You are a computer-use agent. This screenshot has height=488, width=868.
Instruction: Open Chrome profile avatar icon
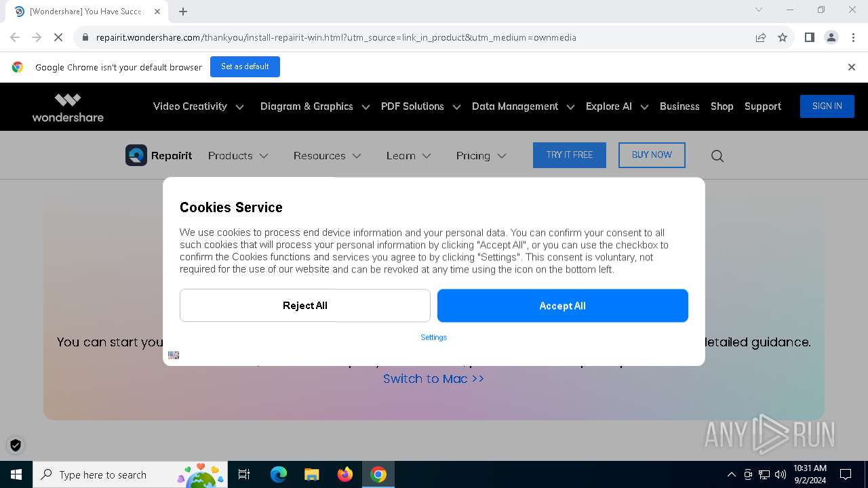point(831,37)
